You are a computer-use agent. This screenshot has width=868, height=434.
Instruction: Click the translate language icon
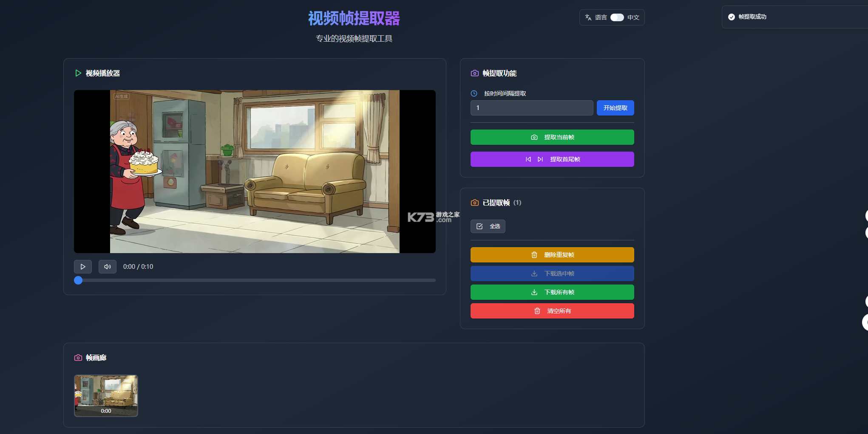[x=588, y=17]
